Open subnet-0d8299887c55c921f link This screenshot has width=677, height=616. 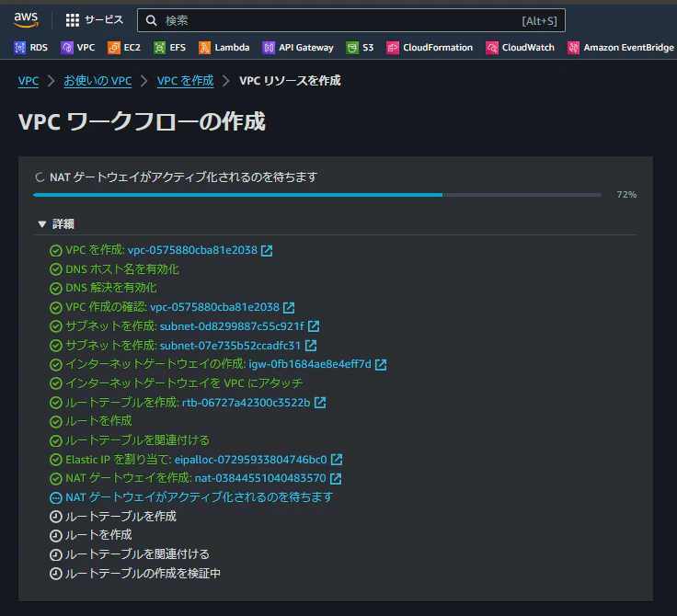(x=232, y=325)
